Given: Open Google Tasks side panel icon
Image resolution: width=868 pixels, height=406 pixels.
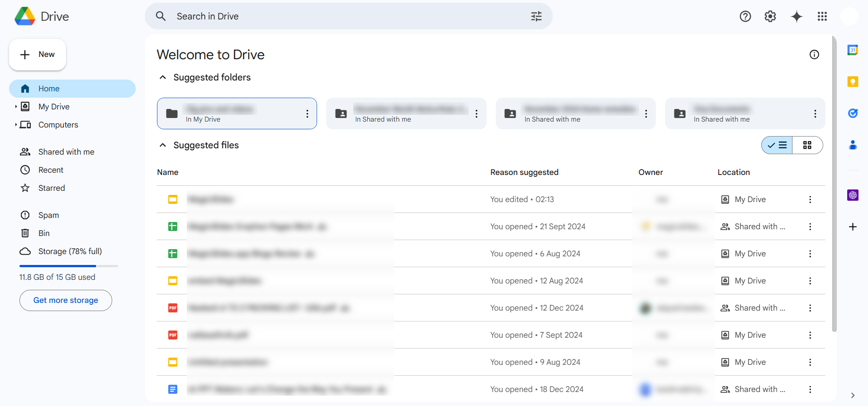Looking at the screenshot, I should click(853, 113).
